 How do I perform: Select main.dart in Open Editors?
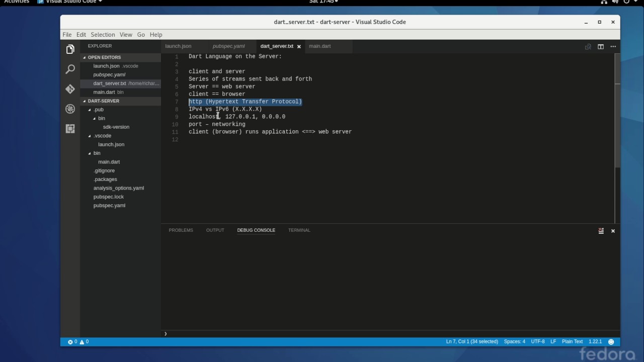pos(121,92)
